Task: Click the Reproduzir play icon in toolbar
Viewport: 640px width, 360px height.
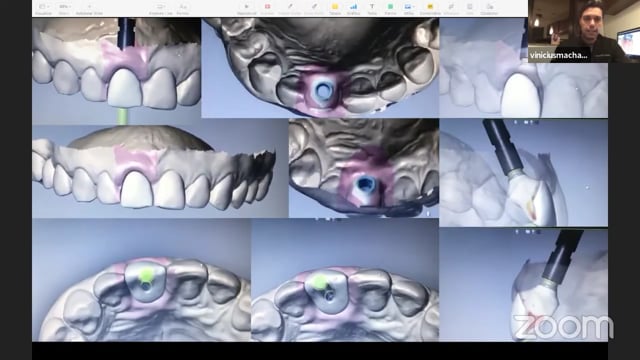Action: 247,7
